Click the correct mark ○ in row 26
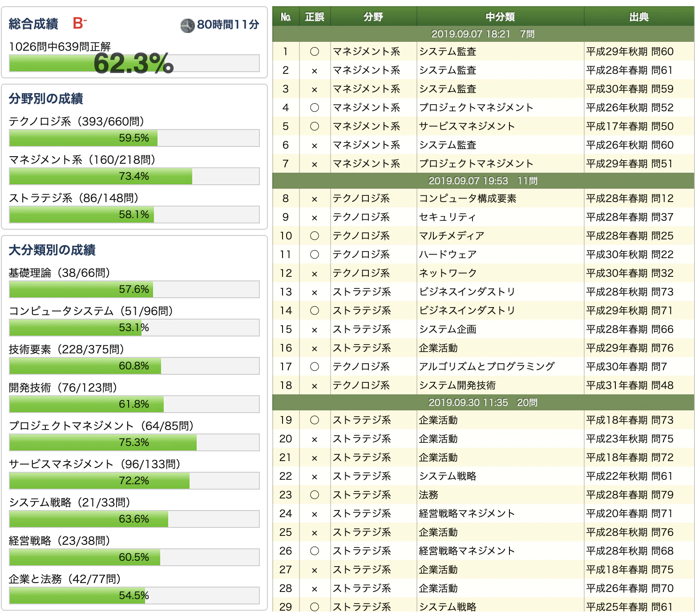The width and height of the screenshot is (695, 616). (x=315, y=551)
